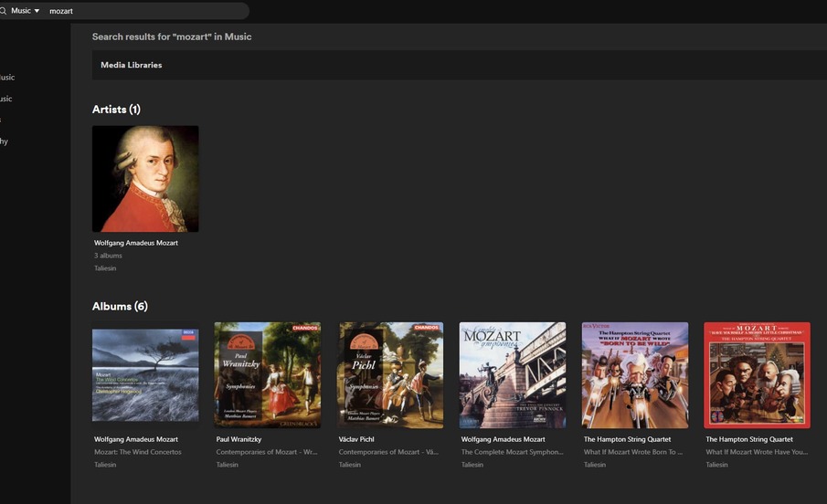This screenshot has height=504, width=827.
Task: Click the Albums (6) section heading
Action: coord(120,306)
